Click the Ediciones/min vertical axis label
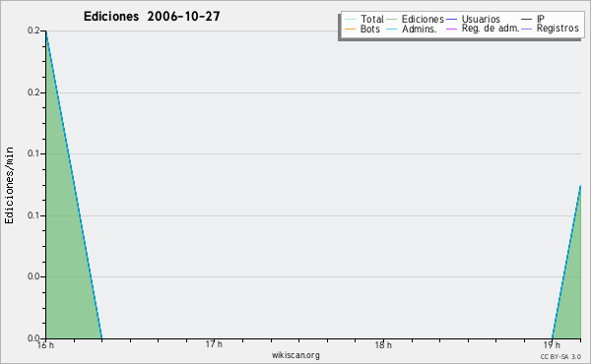Viewport: 591px width, 364px height. [9, 186]
